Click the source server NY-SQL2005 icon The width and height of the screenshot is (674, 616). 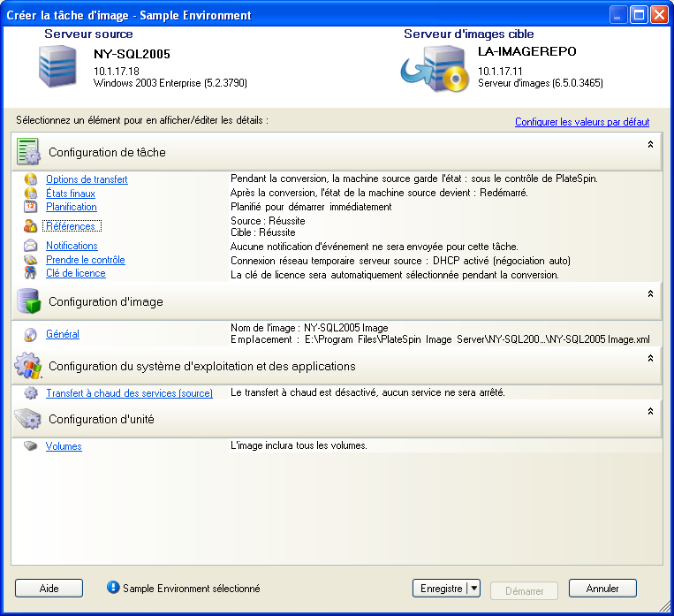coord(57,67)
